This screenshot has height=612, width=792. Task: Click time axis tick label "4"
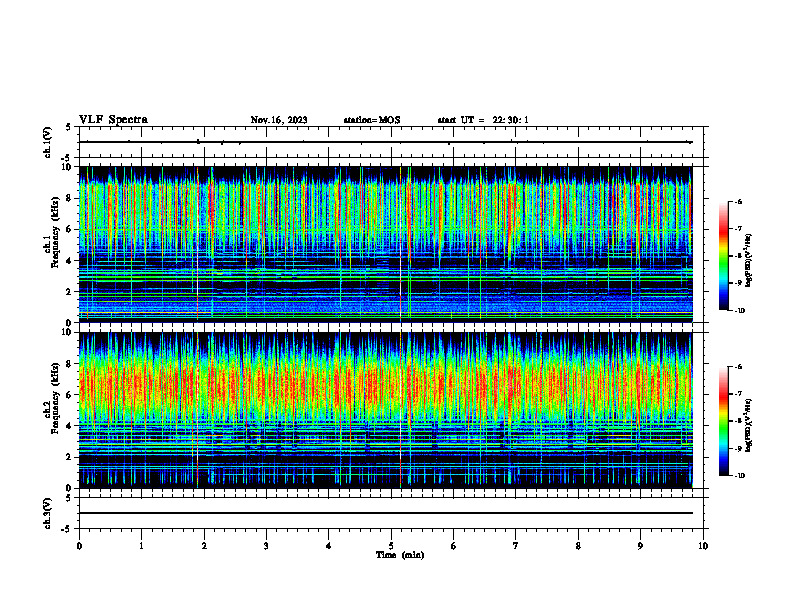coord(329,546)
